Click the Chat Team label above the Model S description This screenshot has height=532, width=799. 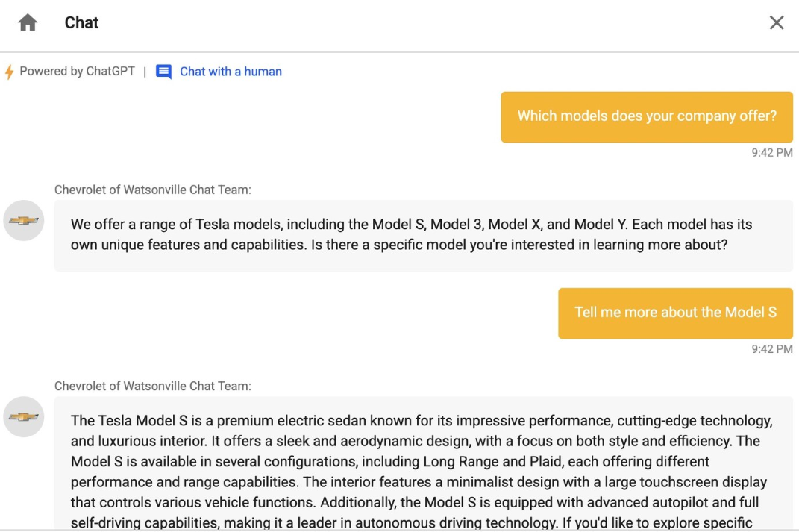[153, 386]
